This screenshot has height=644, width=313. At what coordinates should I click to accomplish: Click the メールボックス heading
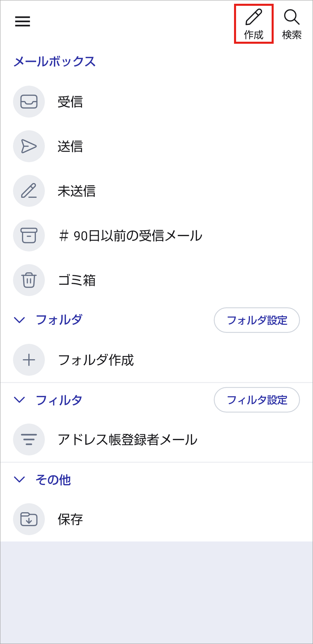point(54,62)
